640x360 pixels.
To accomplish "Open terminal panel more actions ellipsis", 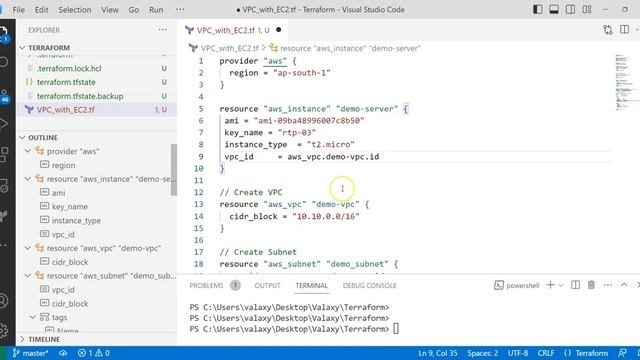I will pyautogui.click(x=608, y=285).
